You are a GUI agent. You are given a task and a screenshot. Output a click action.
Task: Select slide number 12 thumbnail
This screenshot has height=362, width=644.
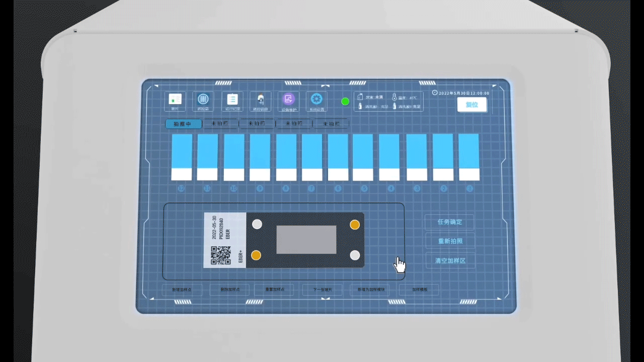(x=182, y=157)
